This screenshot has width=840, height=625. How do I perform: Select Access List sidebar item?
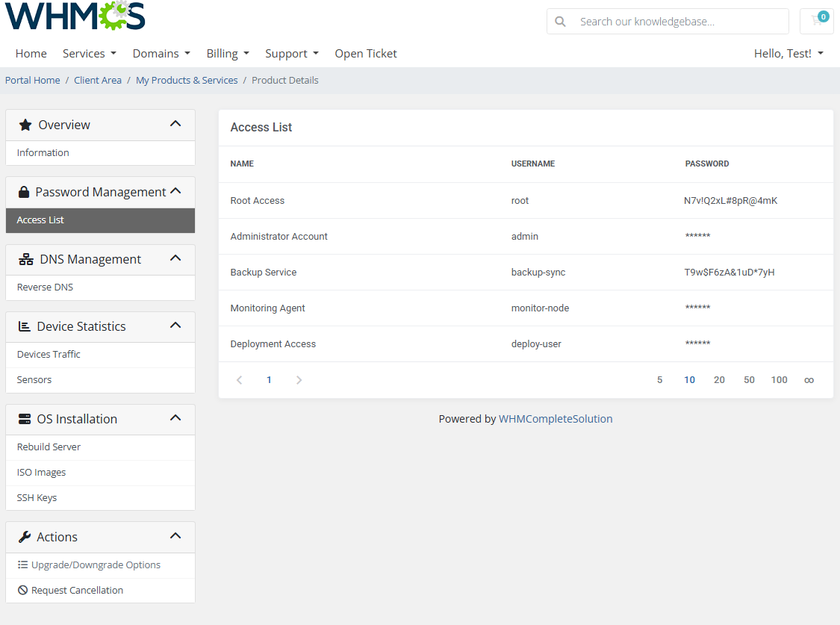[100, 220]
